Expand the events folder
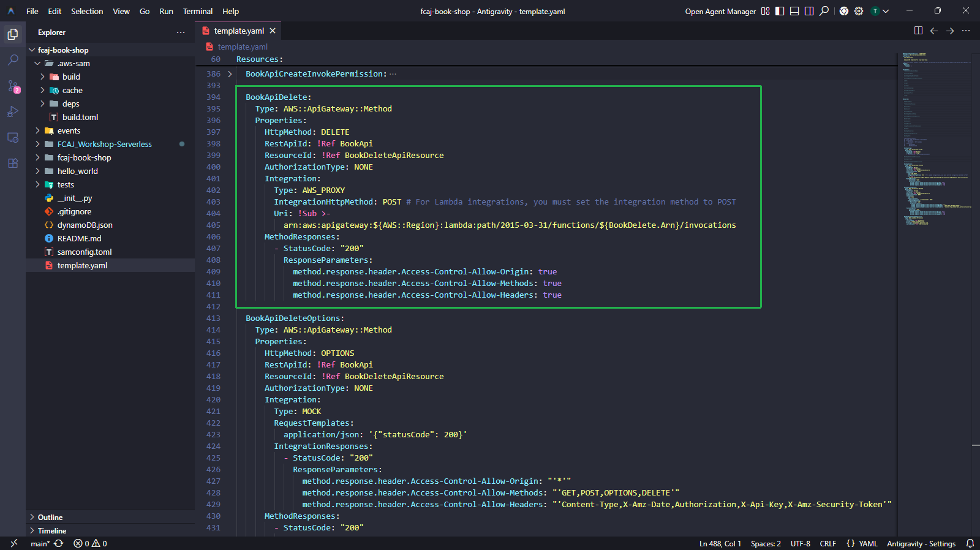The image size is (980, 550). point(37,131)
